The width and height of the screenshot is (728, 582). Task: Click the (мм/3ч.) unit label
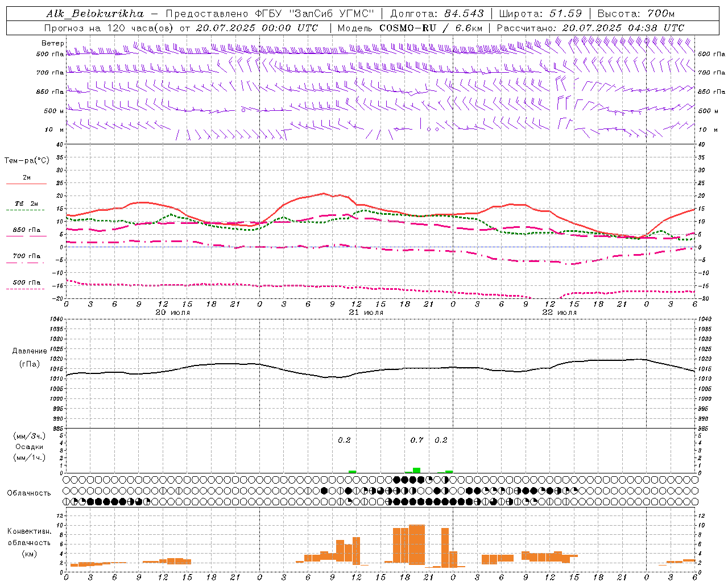click(30, 436)
